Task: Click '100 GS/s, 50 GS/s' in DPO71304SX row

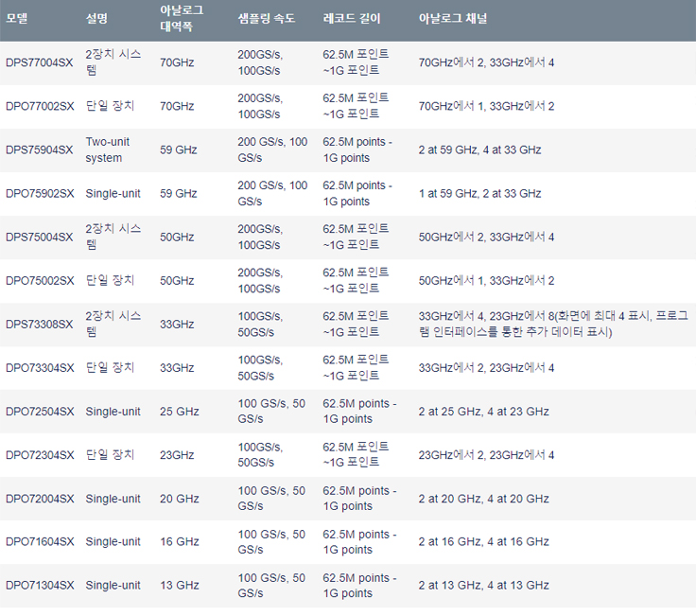Action: [271, 586]
